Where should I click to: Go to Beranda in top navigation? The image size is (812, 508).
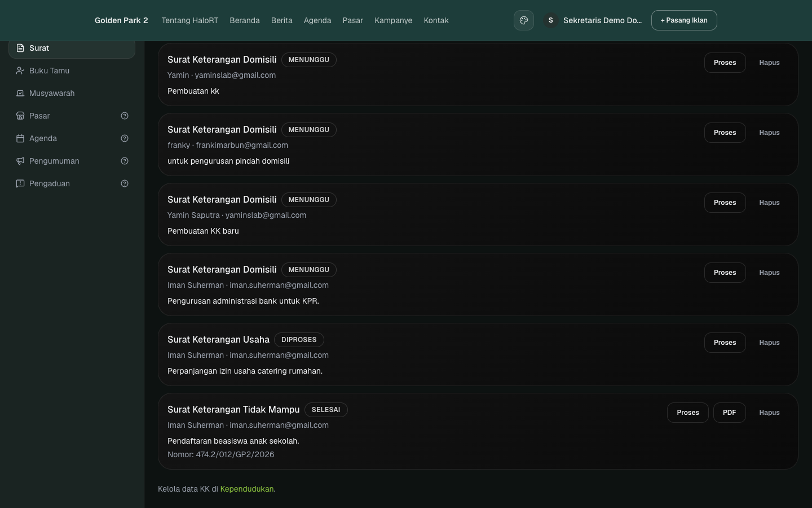[x=245, y=20]
